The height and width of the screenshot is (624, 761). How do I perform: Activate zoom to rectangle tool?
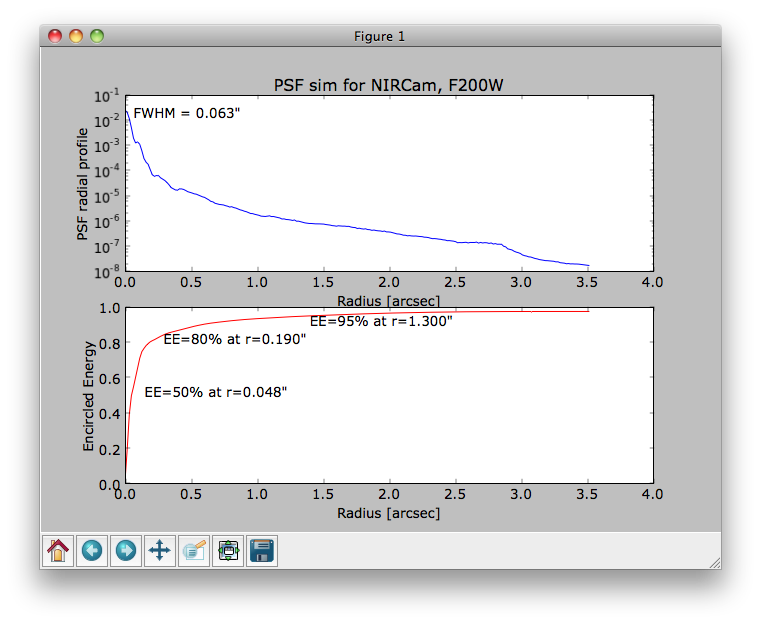coord(194,551)
